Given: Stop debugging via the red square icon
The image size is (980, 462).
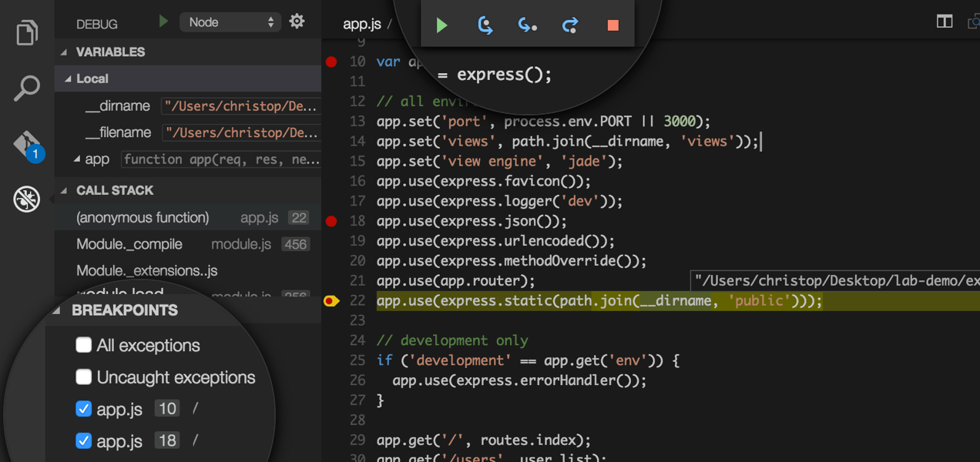Looking at the screenshot, I should click(612, 25).
